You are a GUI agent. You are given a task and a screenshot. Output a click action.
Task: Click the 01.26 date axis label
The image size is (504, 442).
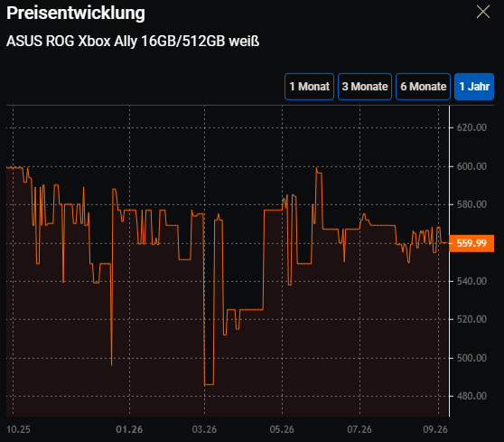[x=129, y=429]
